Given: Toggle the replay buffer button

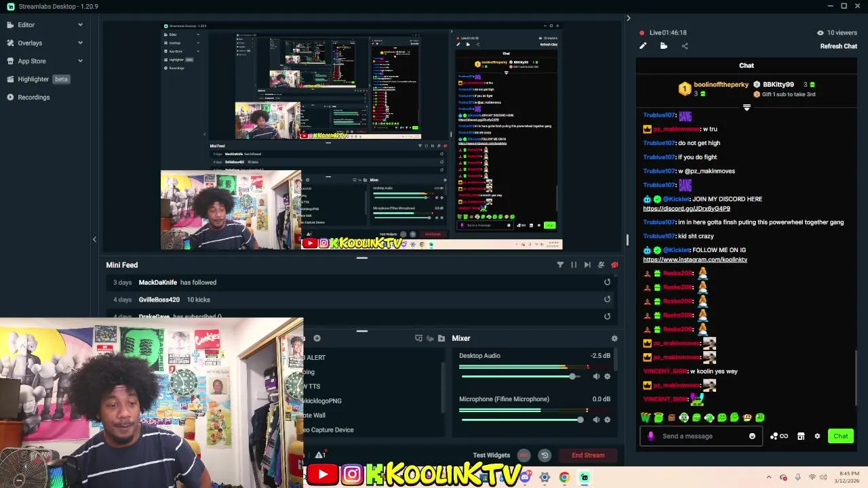Looking at the screenshot, I should (544, 455).
